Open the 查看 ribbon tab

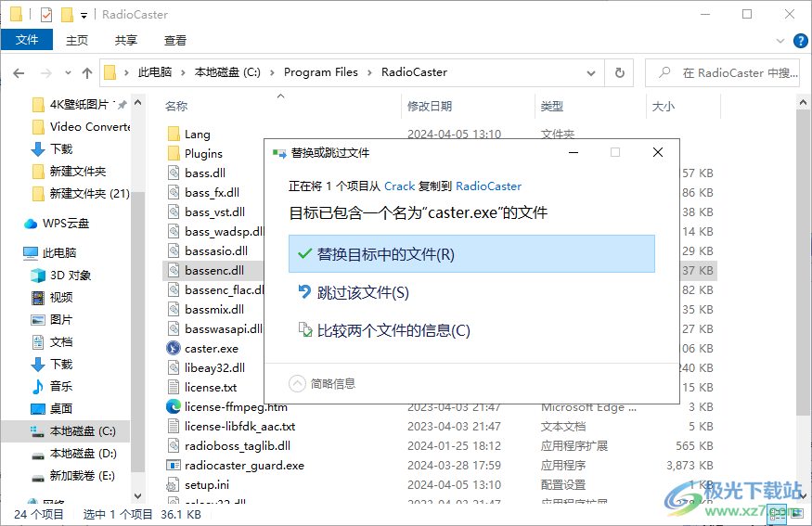pos(175,41)
